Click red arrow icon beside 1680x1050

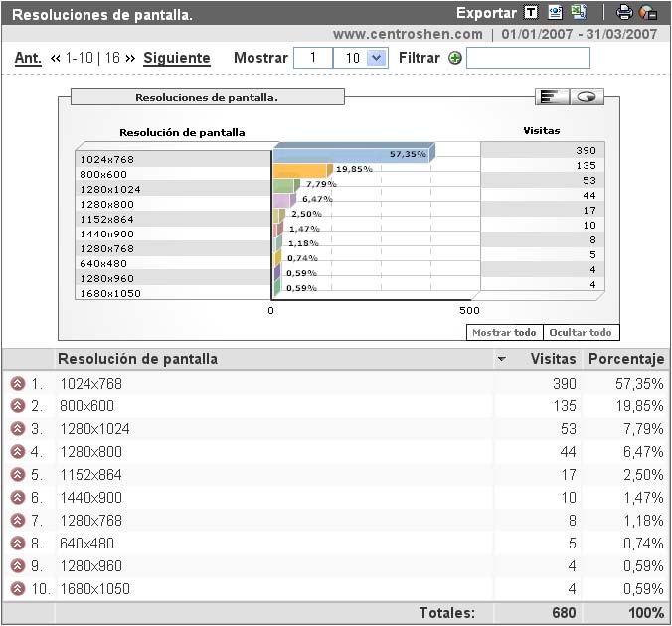click(x=17, y=589)
